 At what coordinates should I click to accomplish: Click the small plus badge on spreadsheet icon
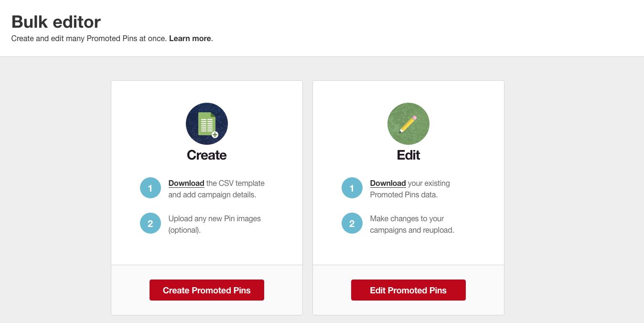tap(215, 135)
